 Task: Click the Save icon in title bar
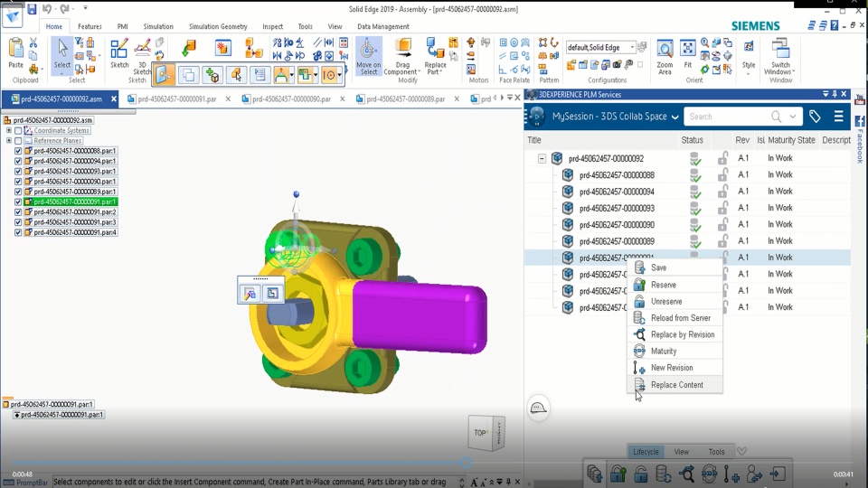[32, 9]
